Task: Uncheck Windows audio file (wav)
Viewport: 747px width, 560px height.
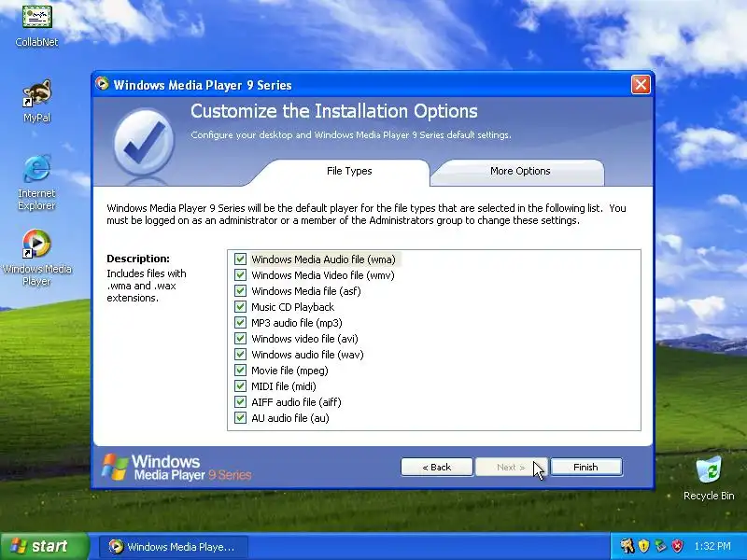Action: [x=240, y=355]
